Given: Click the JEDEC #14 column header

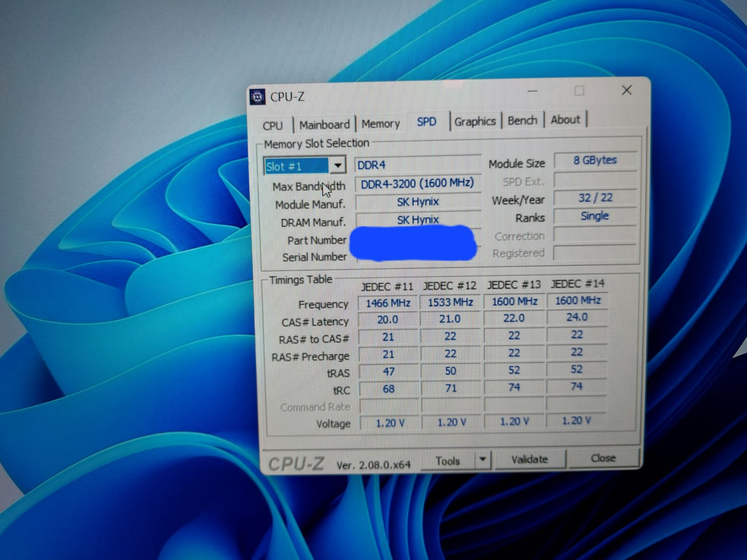Looking at the screenshot, I should pos(577,284).
